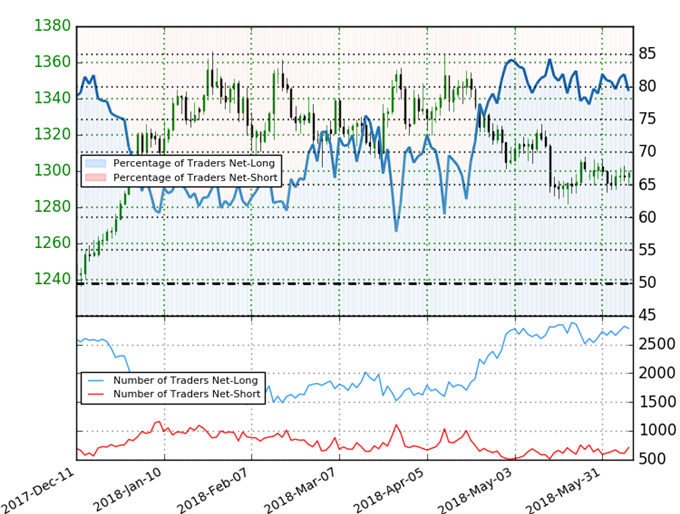680x514 pixels.
Task: Click the 1380 price axis label
Action: (52, 26)
